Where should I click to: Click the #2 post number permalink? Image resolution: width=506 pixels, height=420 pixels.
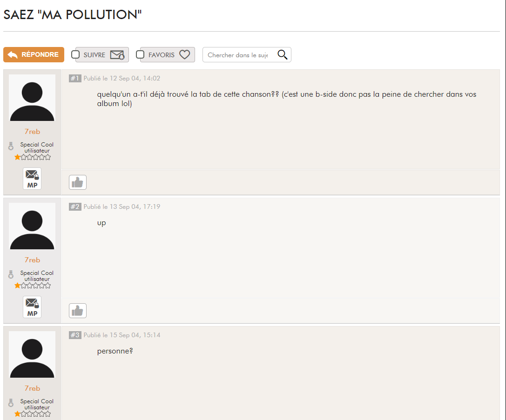point(75,207)
